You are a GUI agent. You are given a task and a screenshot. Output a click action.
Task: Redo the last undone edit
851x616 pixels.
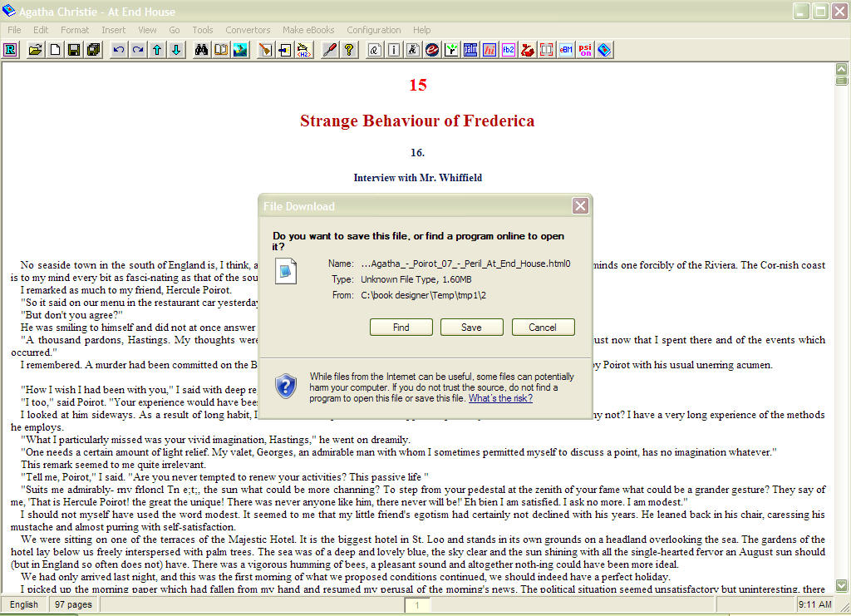click(x=138, y=51)
